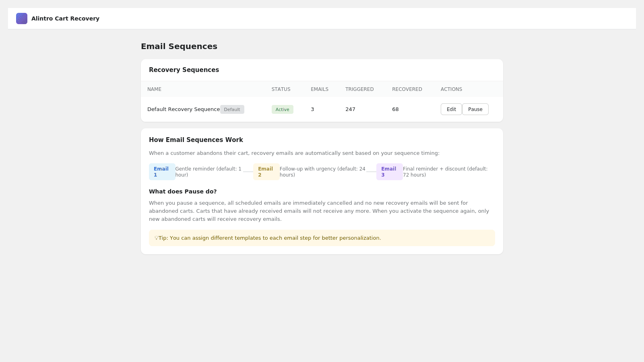Toggle sequence status via the Active indicator
Image resolution: width=644 pixels, height=362 pixels.
tap(282, 109)
